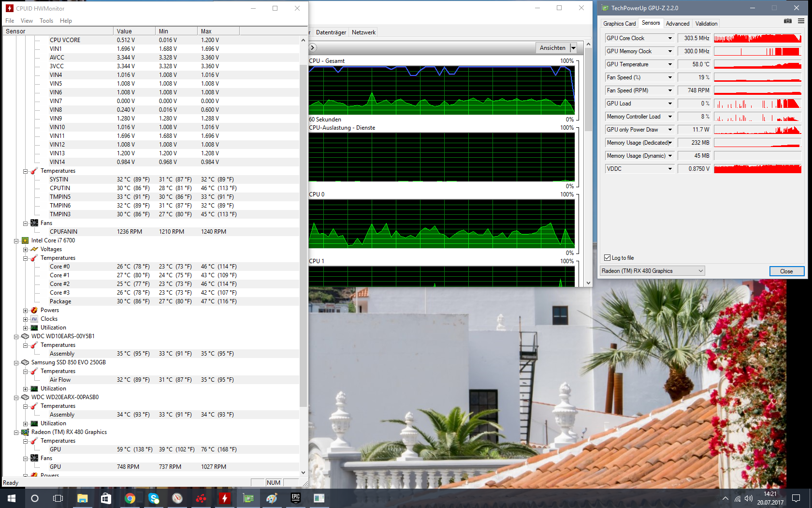Open the Tools menu in HWMonitor

(x=46, y=21)
